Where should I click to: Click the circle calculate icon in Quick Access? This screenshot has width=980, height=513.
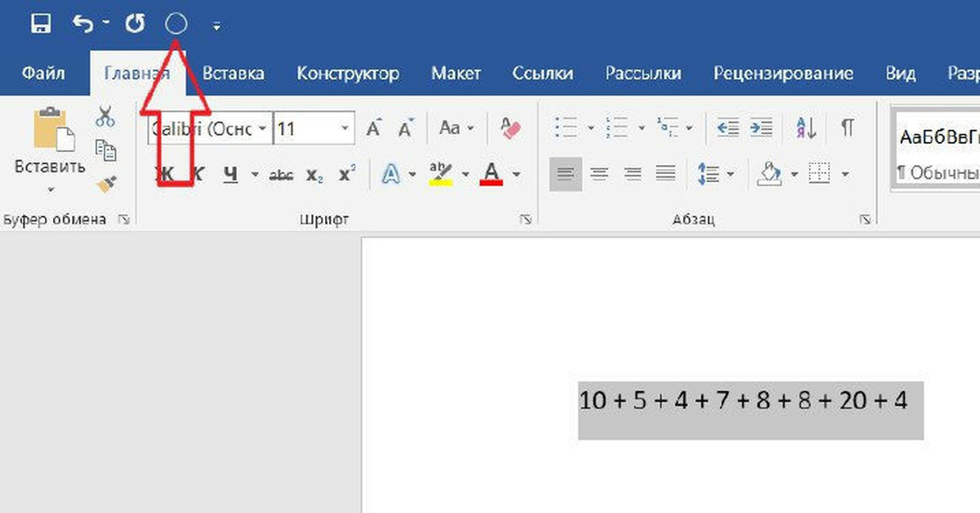click(176, 25)
